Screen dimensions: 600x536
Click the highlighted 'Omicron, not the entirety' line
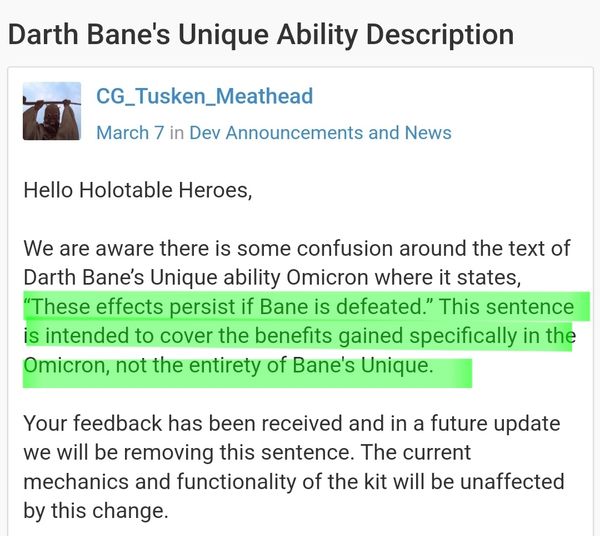click(x=228, y=365)
